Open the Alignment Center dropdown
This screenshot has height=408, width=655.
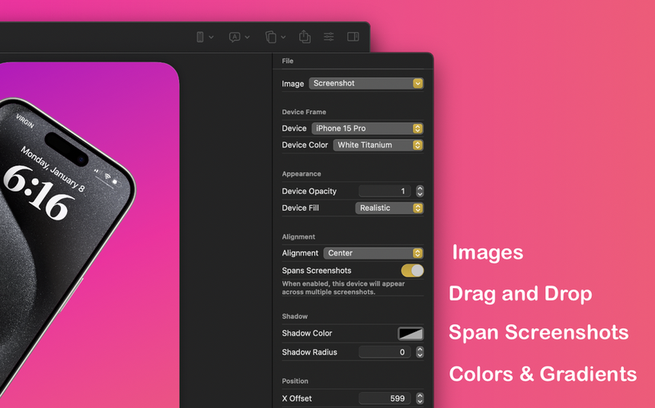[x=373, y=253]
